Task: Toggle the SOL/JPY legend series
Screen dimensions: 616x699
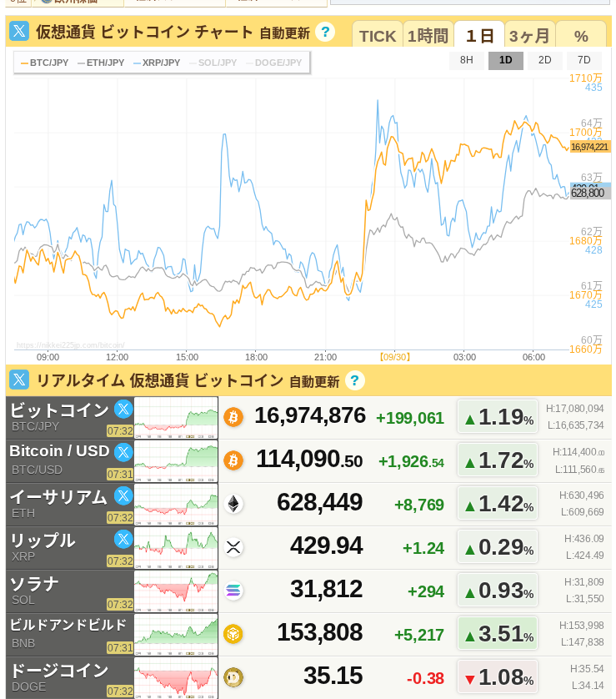Action: coord(213,63)
